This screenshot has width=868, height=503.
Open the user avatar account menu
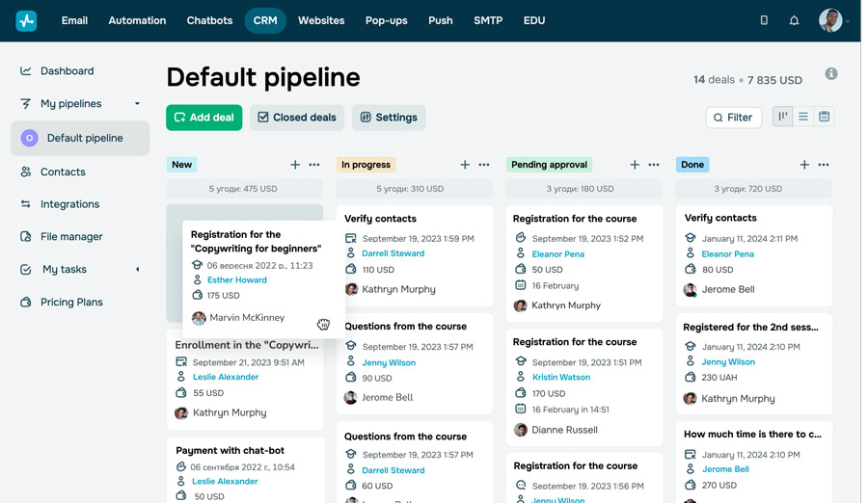pos(831,20)
